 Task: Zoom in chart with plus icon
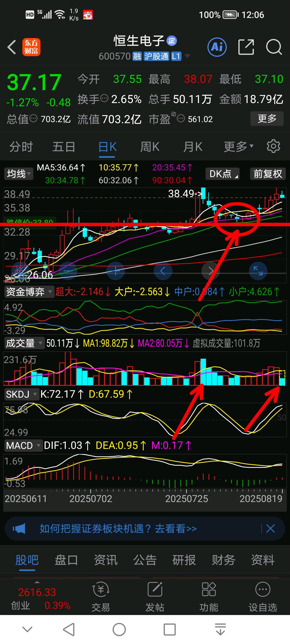click(x=115, y=271)
